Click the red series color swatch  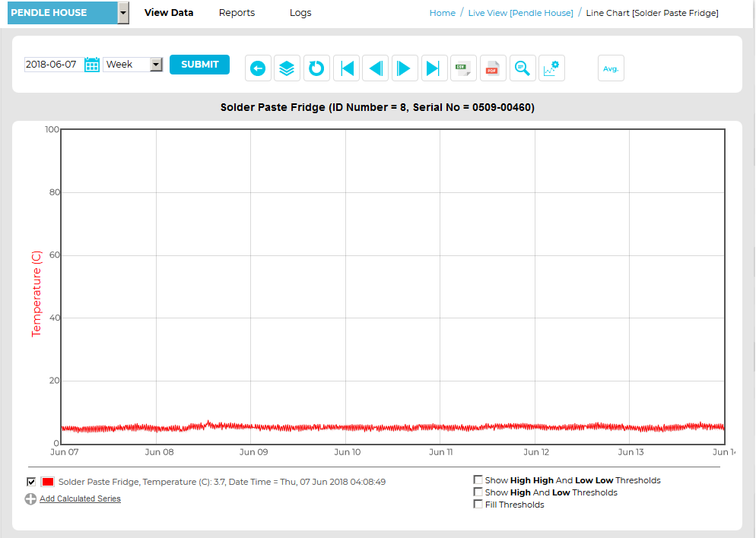point(47,482)
